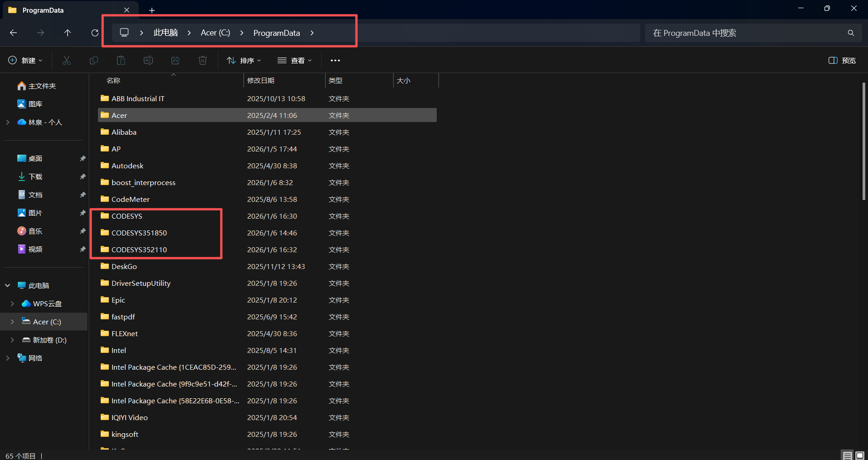The width and height of the screenshot is (868, 460).
Task: Select the boost_interprocess folder
Action: tap(267, 182)
